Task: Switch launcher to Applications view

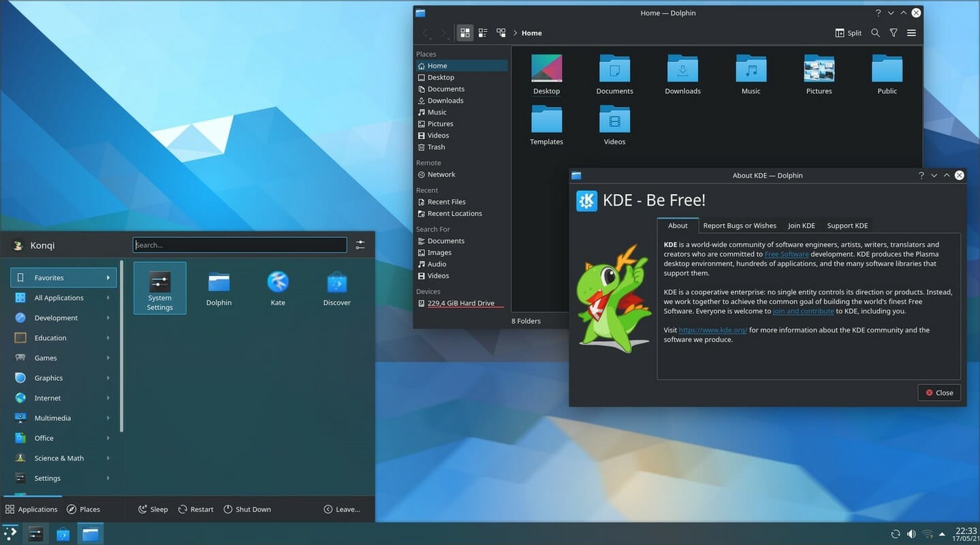Action: tap(31, 509)
